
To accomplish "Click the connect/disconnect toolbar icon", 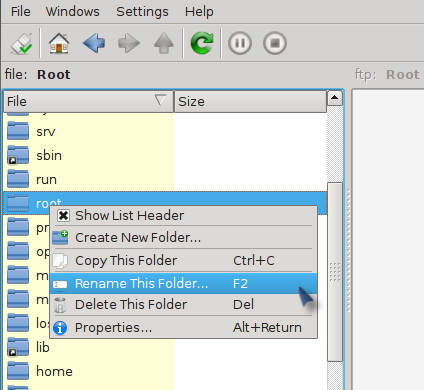I will coord(21,43).
